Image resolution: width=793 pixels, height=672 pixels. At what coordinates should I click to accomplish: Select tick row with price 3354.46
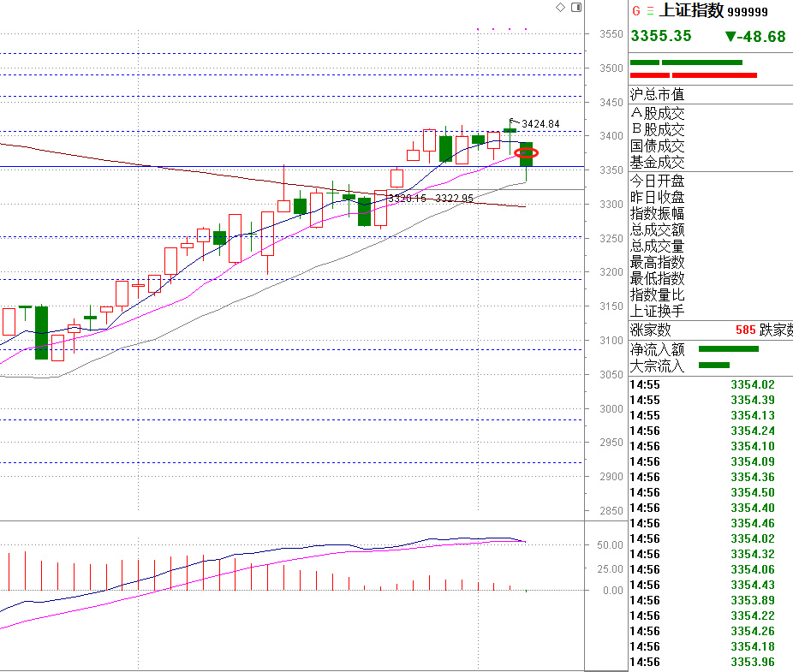[711, 523]
